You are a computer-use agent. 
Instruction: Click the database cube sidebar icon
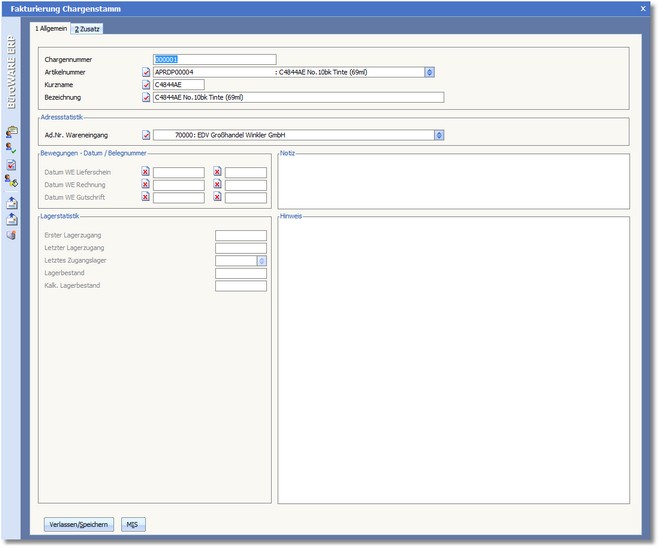pyautogui.click(x=11, y=235)
